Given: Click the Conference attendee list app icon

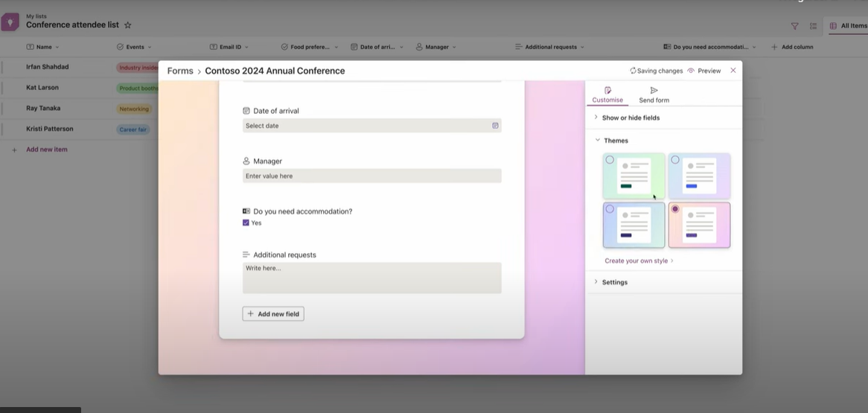Looking at the screenshot, I should pyautogui.click(x=10, y=22).
